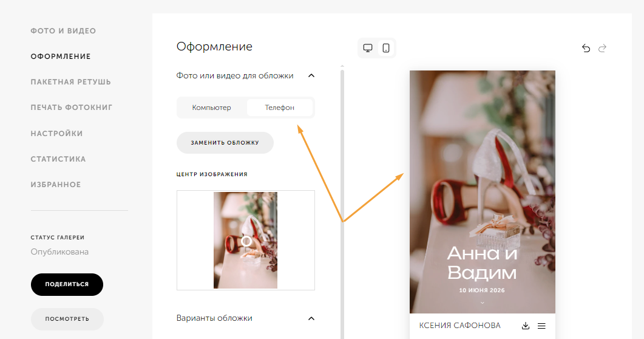Open the 'Фото и видео' section
Screen dimensions: 644x339
coord(63,31)
